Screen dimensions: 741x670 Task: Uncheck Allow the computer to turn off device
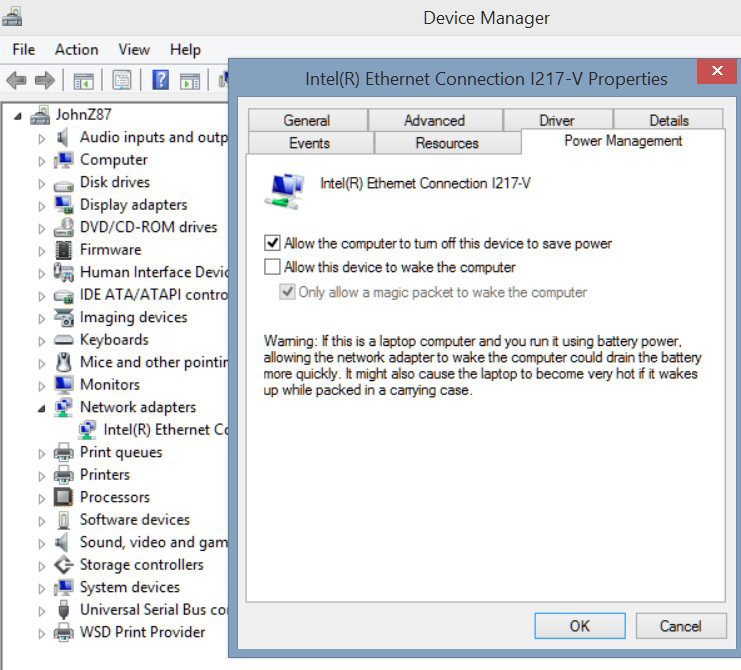point(272,243)
